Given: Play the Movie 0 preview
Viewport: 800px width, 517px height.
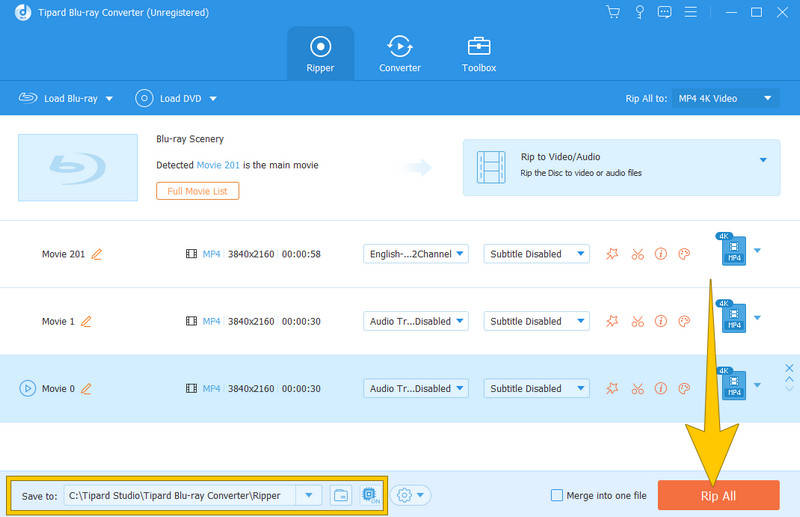Looking at the screenshot, I should 28,388.
